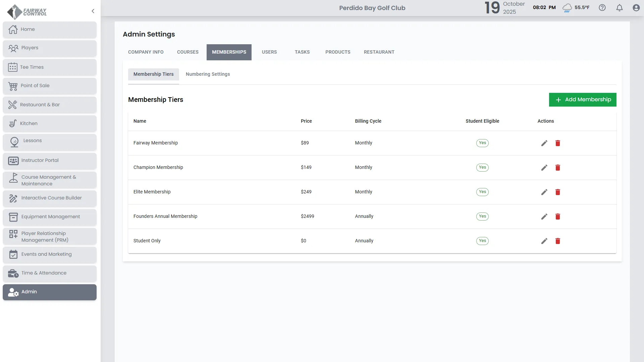Open Tee Times in the sidebar
Image resolution: width=644 pixels, height=362 pixels.
coord(50,67)
